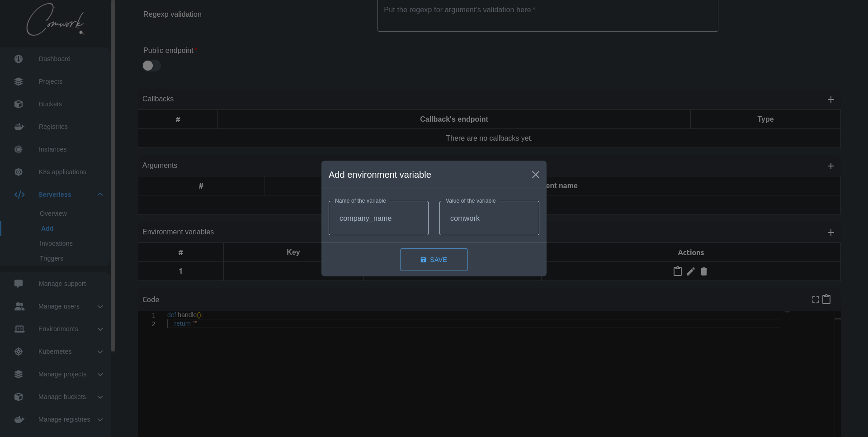Open the Manage buckets cube icon
The height and width of the screenshot is (437, 868).
click(x=19, y=397)
